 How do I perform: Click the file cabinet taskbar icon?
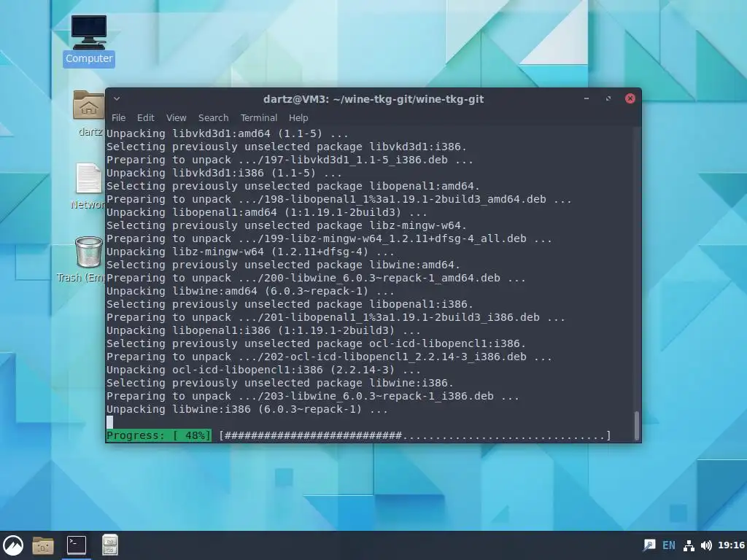click(110, 545)
